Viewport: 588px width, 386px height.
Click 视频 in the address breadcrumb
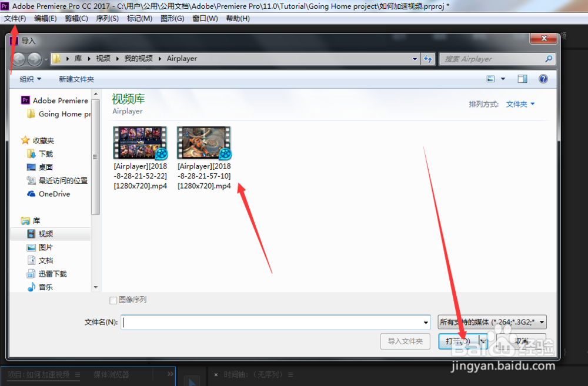tap(103, 59)
